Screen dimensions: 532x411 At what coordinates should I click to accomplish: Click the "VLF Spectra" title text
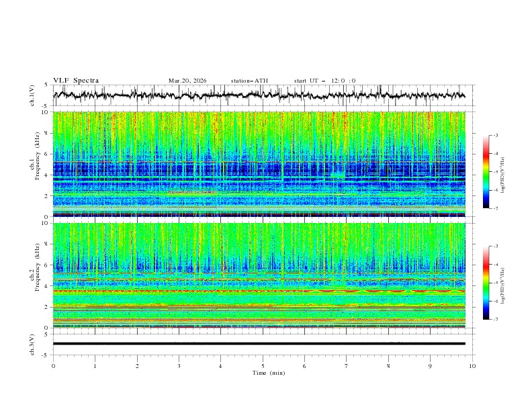76,81
